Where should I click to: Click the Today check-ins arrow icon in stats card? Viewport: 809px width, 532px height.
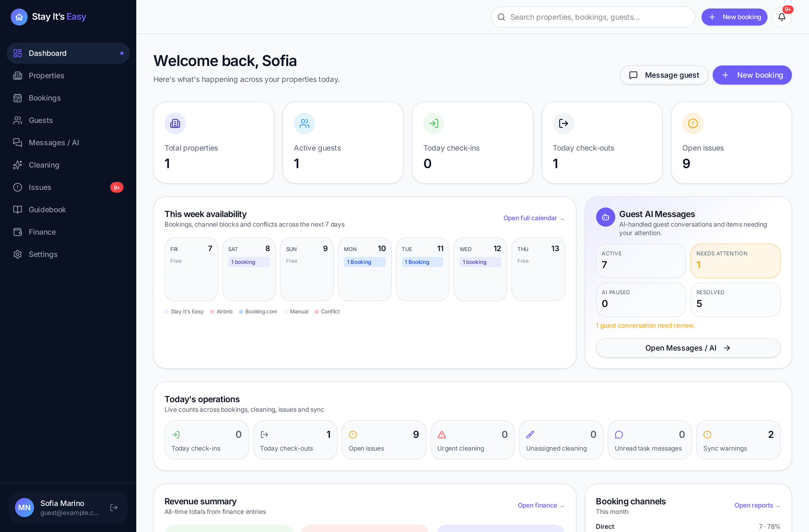[434, 124]
